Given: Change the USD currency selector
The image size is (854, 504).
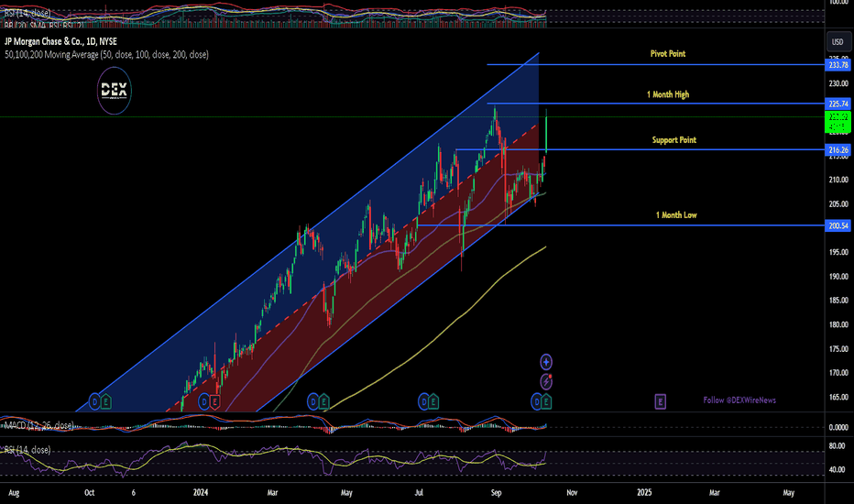Looking at the screenshot, I should (x=838, y=42).
